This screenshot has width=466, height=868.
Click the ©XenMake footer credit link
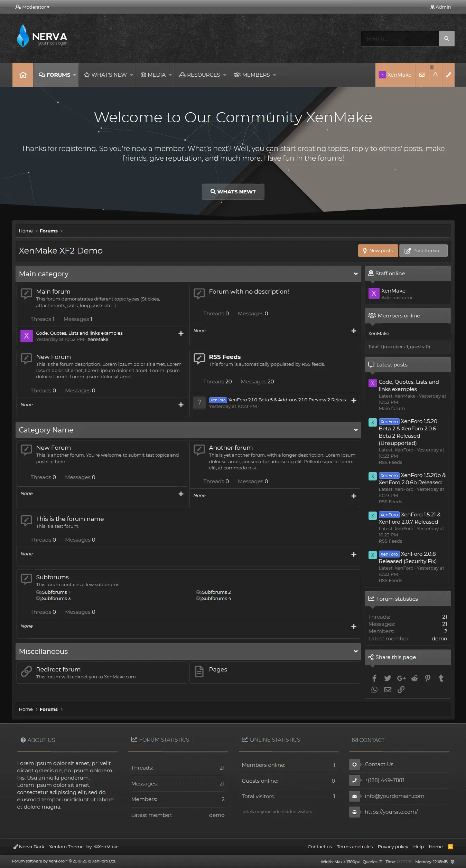coord(106,847)
